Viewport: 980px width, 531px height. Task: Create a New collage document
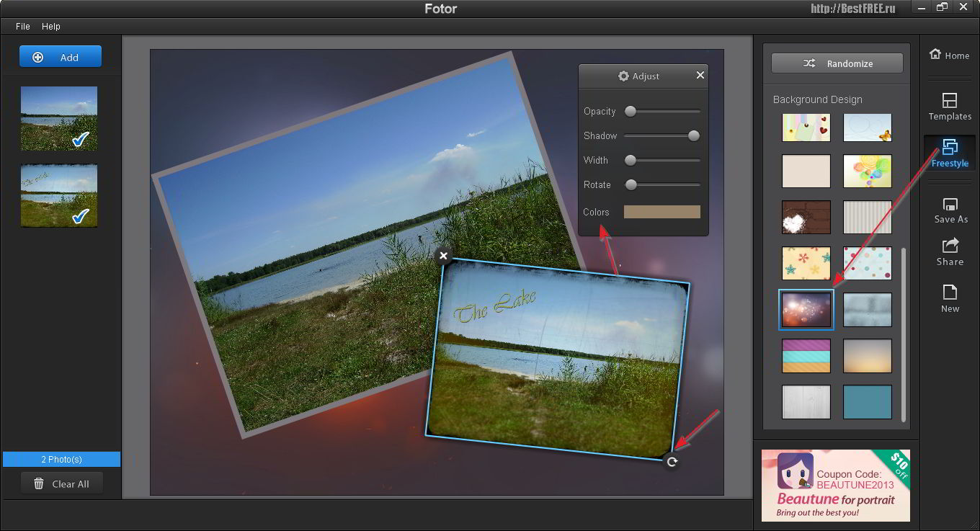coord(950,298)
